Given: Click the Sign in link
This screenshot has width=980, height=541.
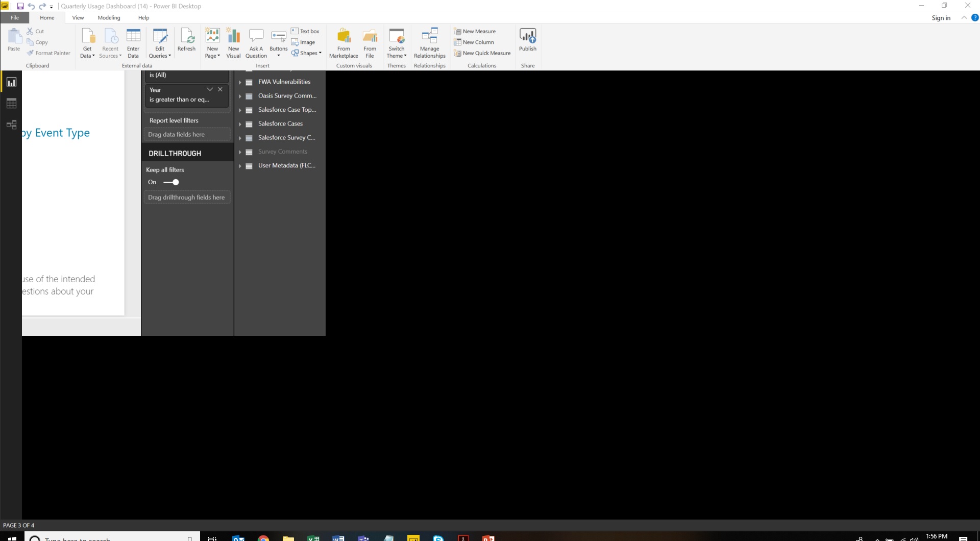Looking at the screenshot, I should click(941, 18).
